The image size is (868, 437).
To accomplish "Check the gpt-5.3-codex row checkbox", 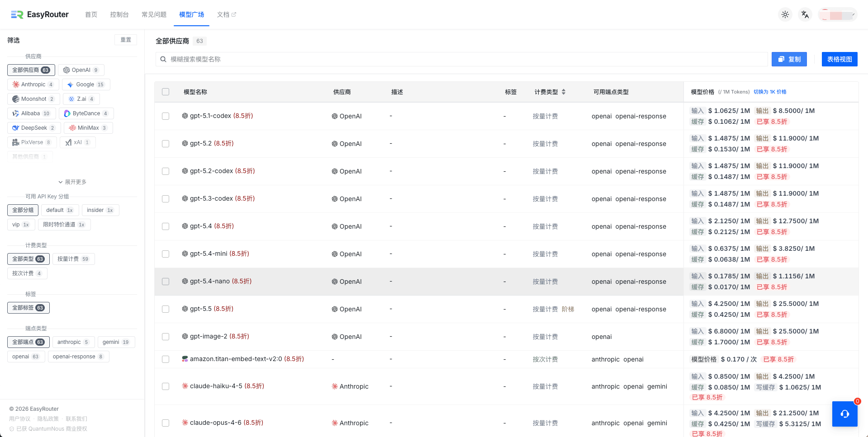I will pos(166,199).
